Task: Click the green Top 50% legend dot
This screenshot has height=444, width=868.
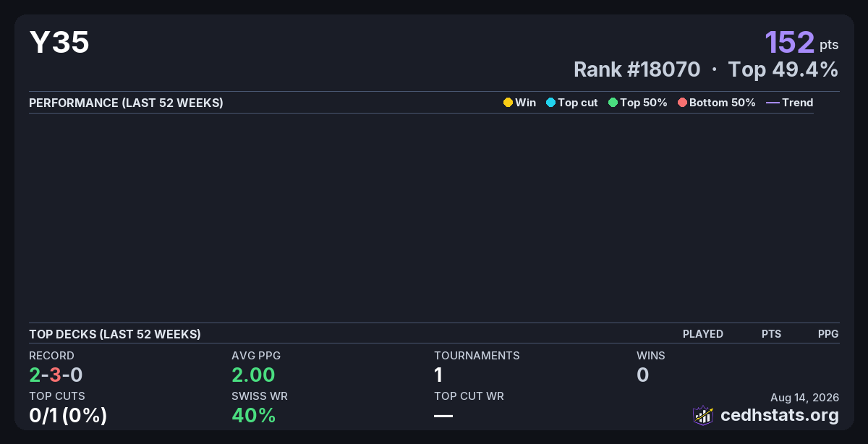Action: 613,103
